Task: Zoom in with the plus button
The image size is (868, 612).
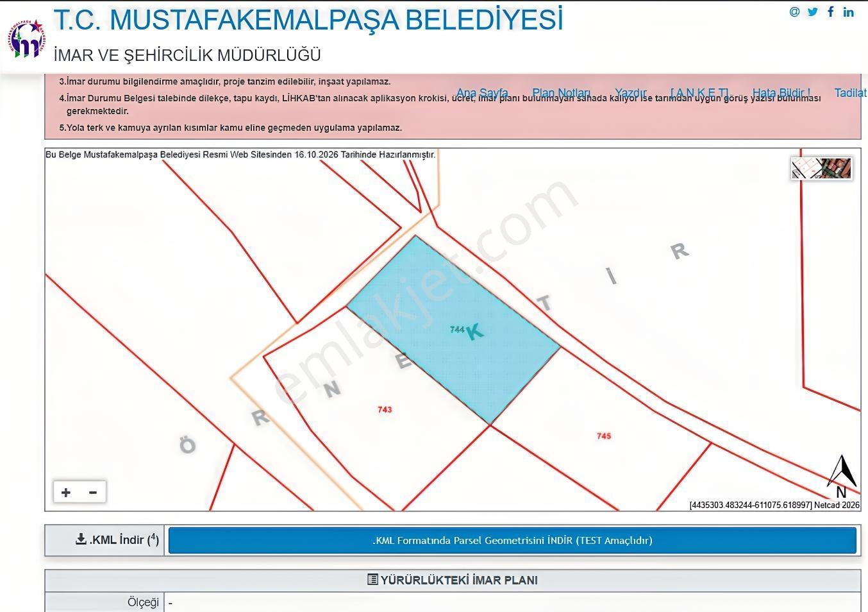Action: [66, 492]
